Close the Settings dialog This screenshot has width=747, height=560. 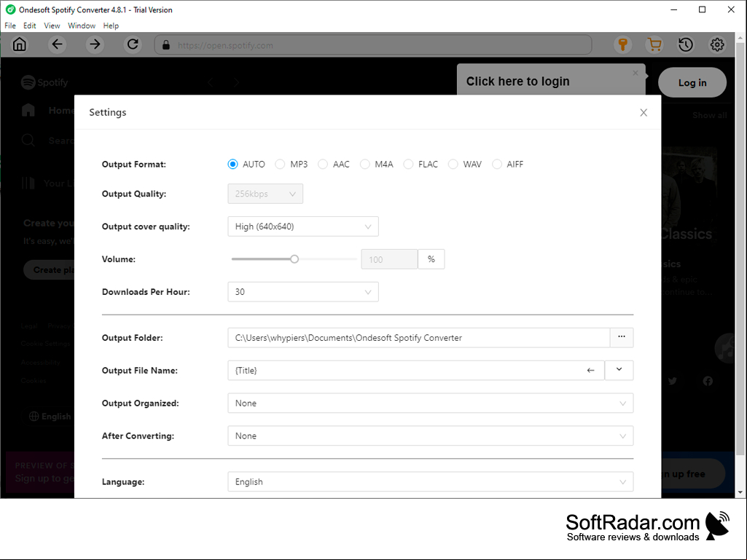(x=644, y=112)
